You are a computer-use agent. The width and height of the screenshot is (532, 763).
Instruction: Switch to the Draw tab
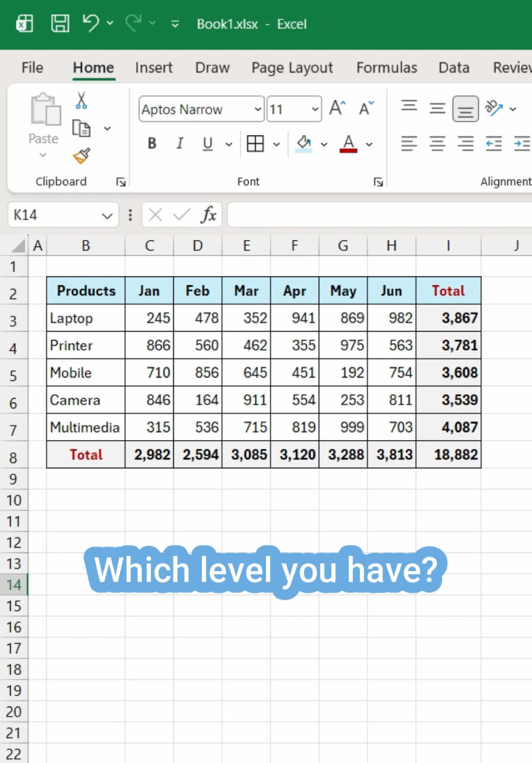pos(212,67)
